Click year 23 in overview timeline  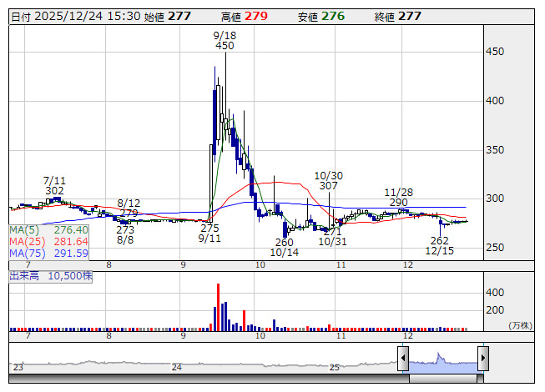18,367
